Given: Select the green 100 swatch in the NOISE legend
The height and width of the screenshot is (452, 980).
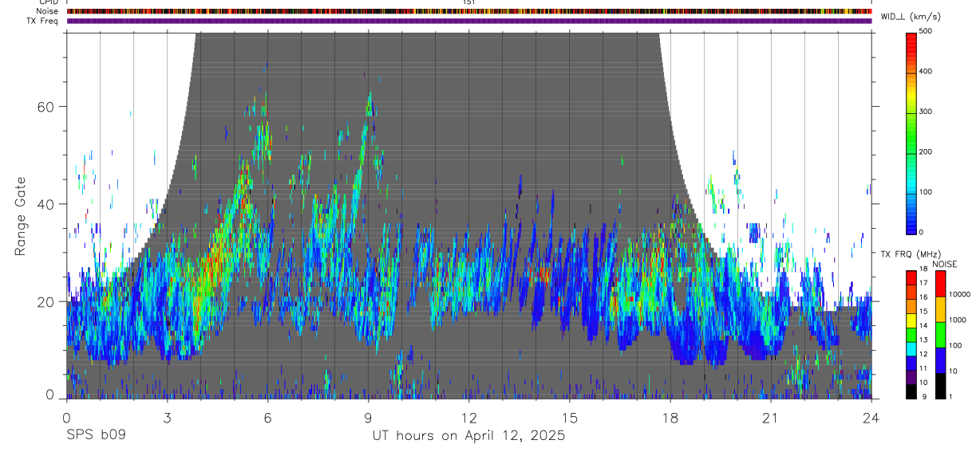Looking at the screenshot, I should tap(940, 333).
